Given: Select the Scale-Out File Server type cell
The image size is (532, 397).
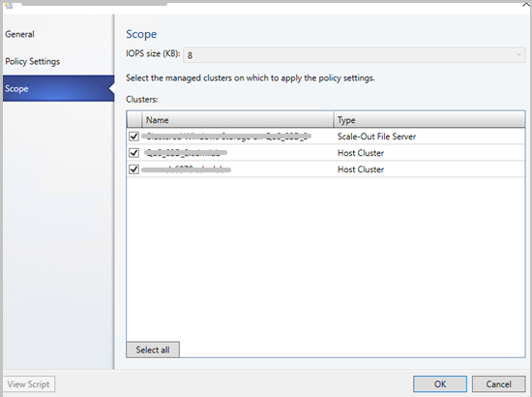Looking at the screenshot, I should [376, 137].
